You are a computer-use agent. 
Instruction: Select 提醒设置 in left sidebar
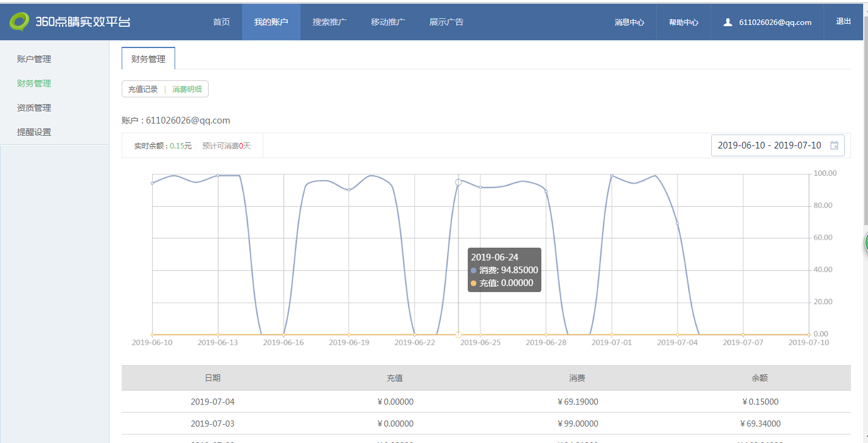pos(34,132)
